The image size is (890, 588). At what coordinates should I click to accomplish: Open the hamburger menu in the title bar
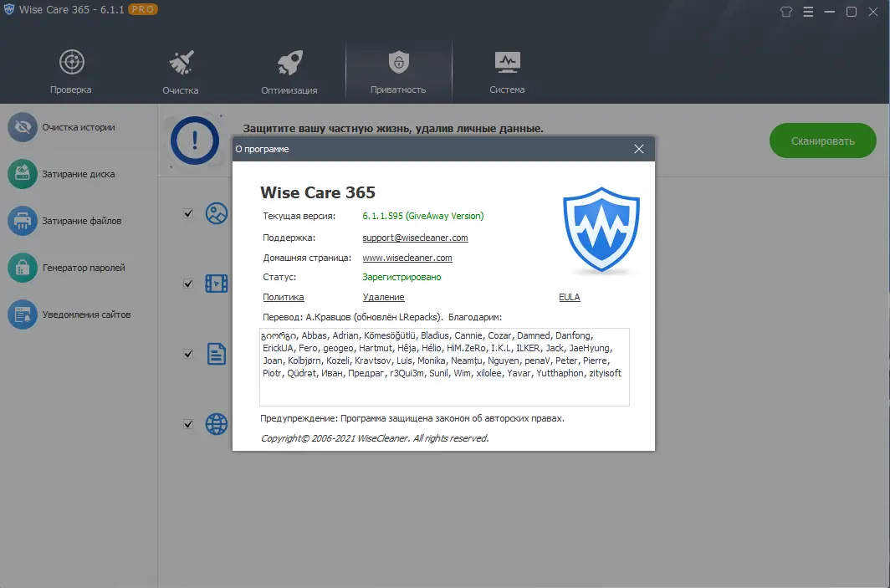(807, 12)
